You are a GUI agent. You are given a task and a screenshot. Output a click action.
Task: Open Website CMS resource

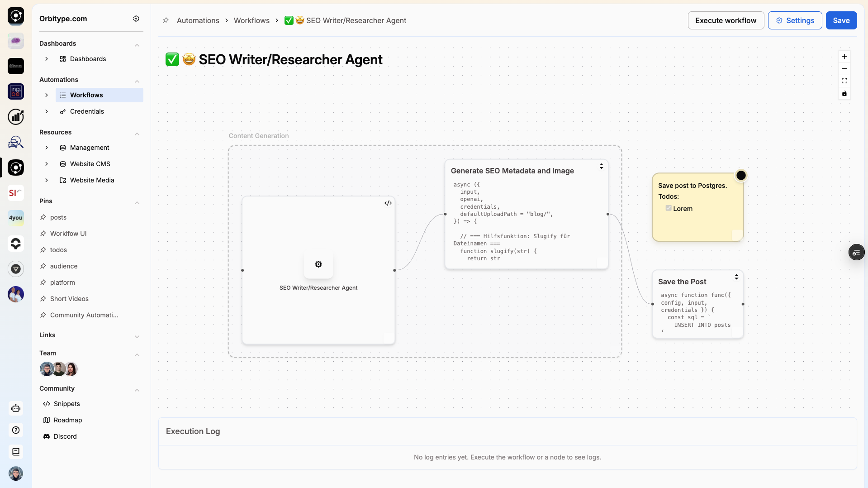click(x=100, y=164)
